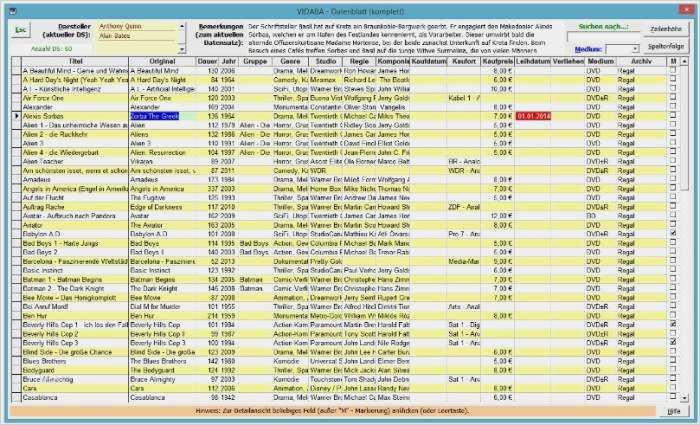
Task: Click the Kaufpreis column header
Action: pos(497,61)
